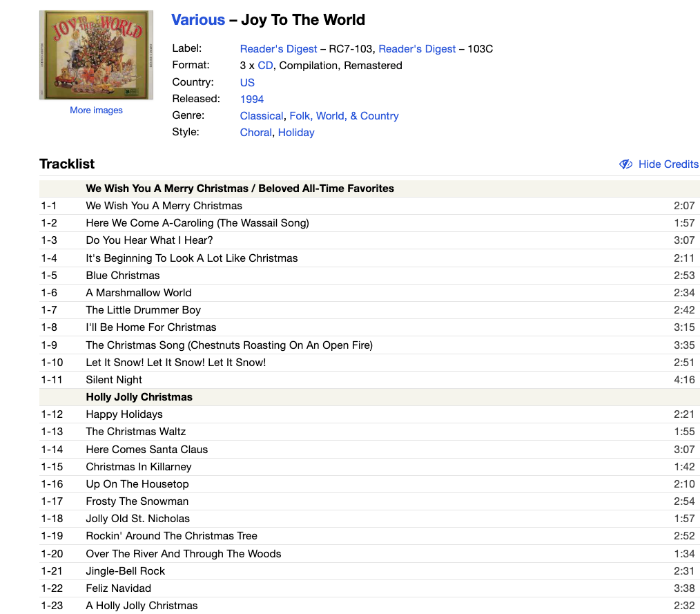Click the Hide Credits text link
The width and height of the screenshot is (700, 614).
point(668,164)
